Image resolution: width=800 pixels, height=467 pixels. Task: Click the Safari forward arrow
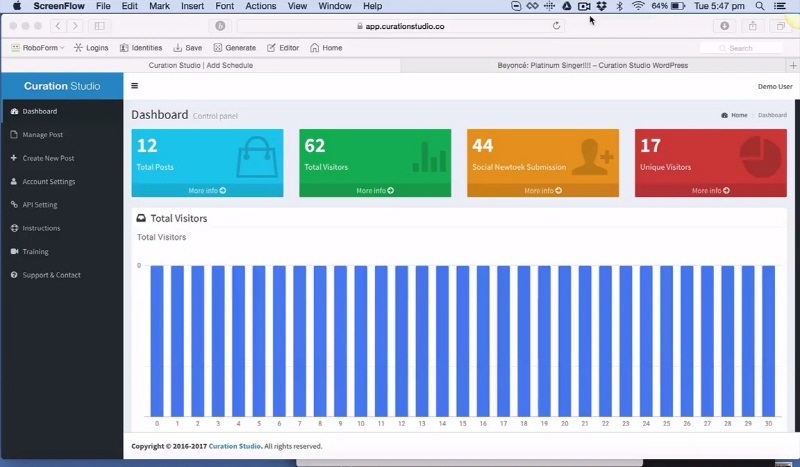(75, 26)
